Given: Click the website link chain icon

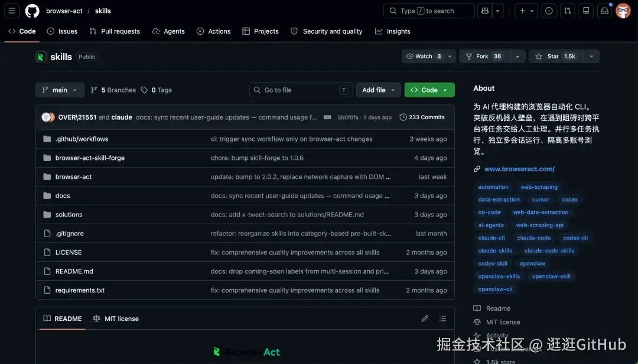Looking at the screenshot, I should point(477,169).
